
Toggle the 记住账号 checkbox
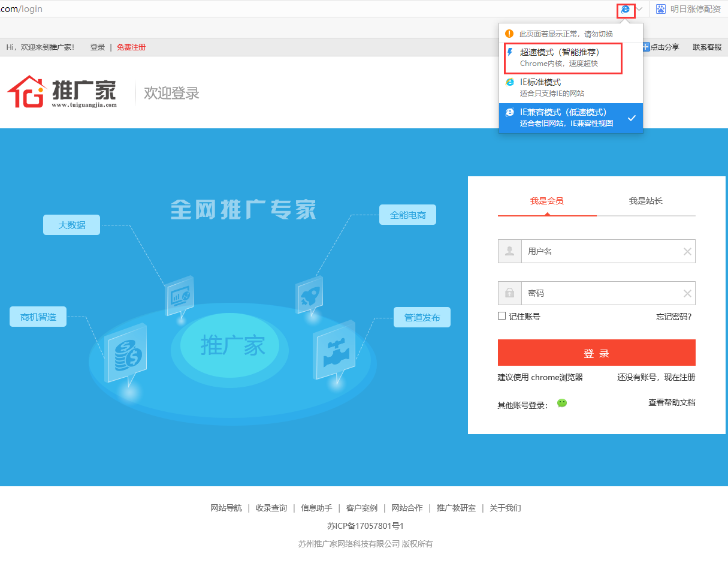point(502,316)
